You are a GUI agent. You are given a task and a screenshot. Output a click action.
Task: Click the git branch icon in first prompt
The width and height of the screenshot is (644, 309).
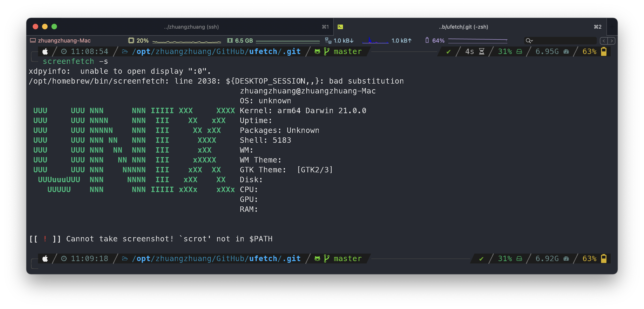(326, 51)
